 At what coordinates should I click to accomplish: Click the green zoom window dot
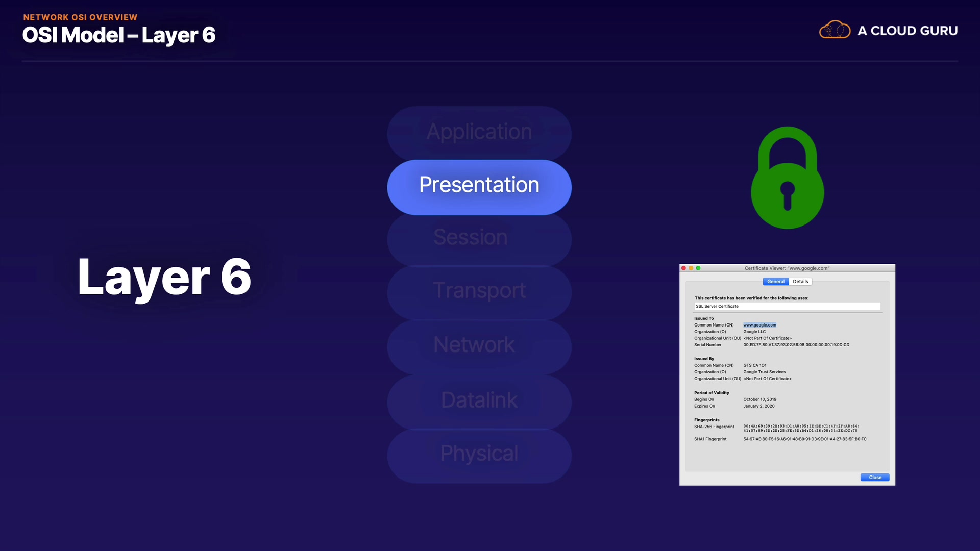[698, 268]
